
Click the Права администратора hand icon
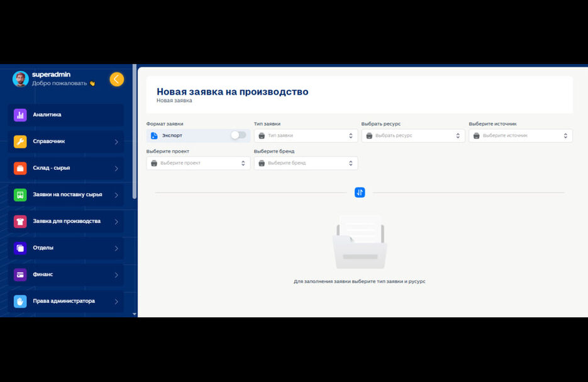pos(20,301)
